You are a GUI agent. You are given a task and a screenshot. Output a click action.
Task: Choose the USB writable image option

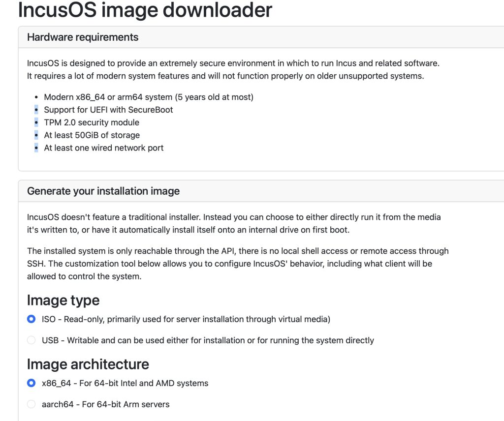tap(31, 340)
